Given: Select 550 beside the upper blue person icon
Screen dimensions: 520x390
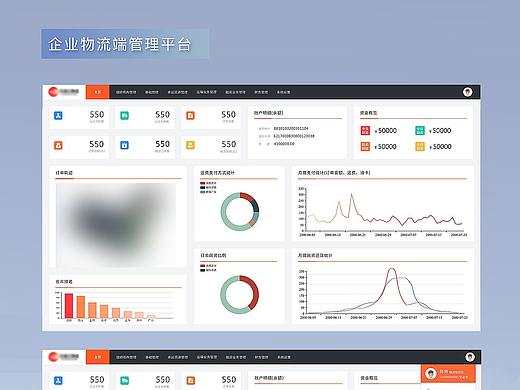Looking at the screenshot, I should click(x=97, y=114).
